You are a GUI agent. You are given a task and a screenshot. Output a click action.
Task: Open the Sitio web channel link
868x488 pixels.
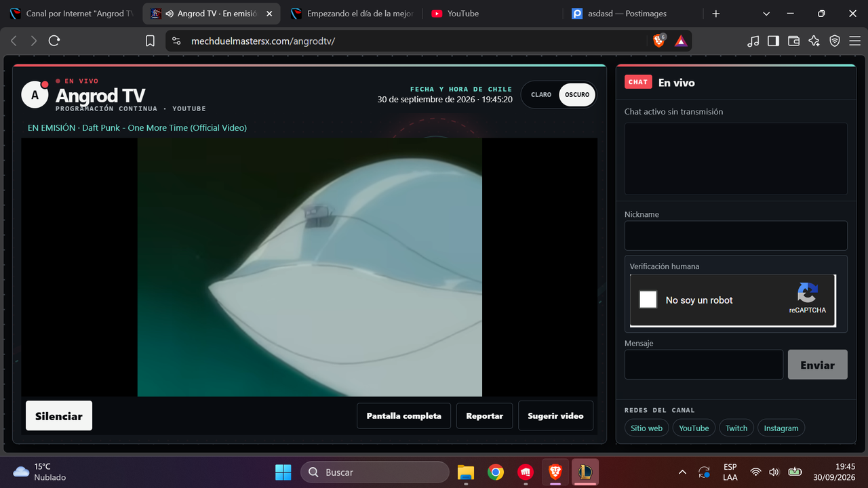point(646,428)
